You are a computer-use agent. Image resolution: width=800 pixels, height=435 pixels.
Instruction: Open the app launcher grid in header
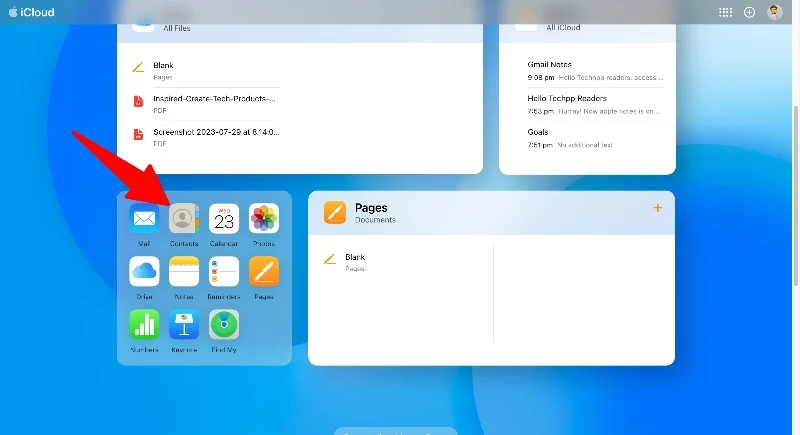point(725,12)
